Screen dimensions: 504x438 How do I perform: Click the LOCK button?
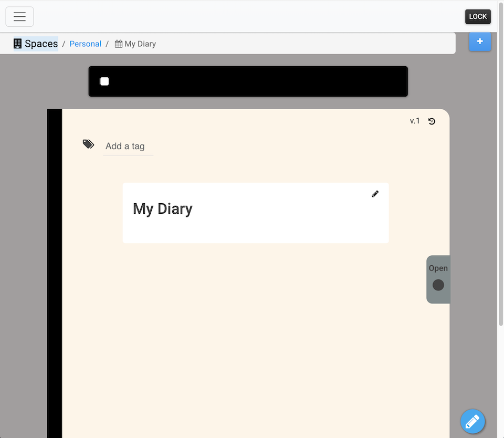tap(477, 16)
